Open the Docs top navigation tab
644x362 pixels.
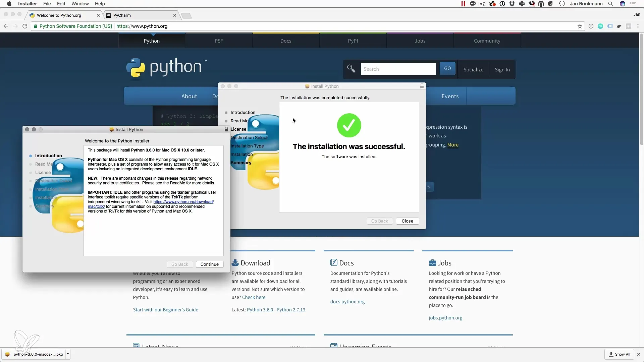pyautogui.click(x=286, y=41)
